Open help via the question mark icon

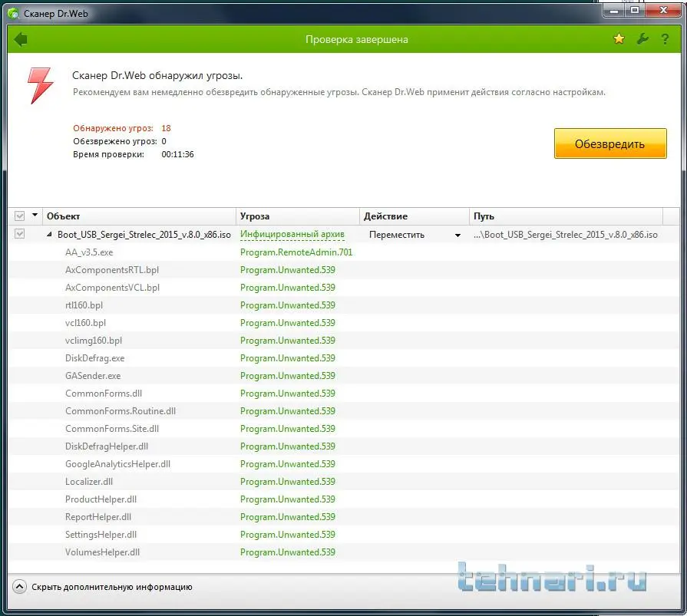(665, 39)
